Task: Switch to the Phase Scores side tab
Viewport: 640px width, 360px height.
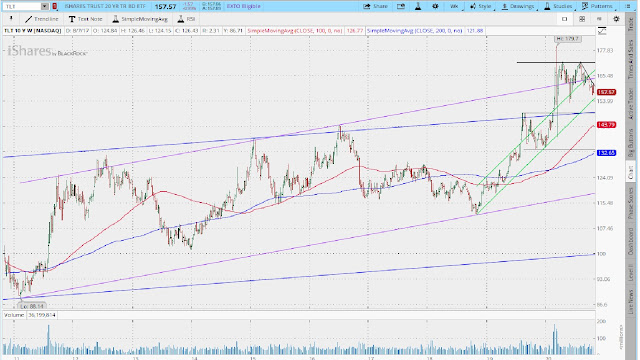Action: [631, 203]
